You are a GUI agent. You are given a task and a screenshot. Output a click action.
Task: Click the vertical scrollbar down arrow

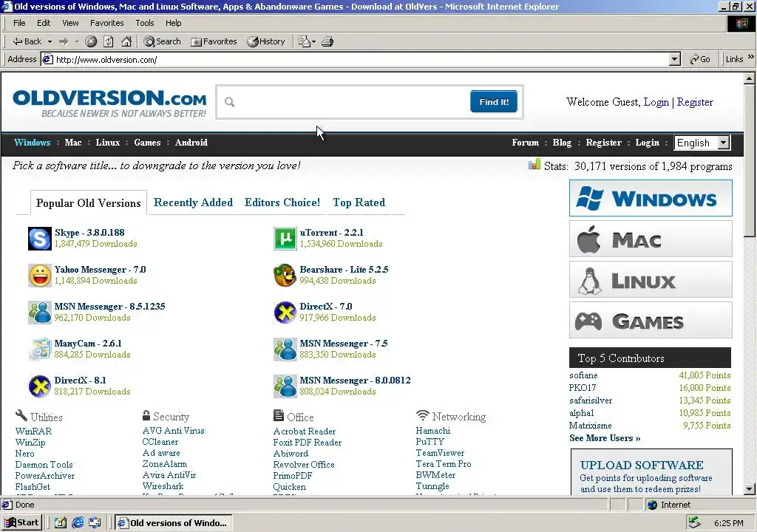(750, 488)
